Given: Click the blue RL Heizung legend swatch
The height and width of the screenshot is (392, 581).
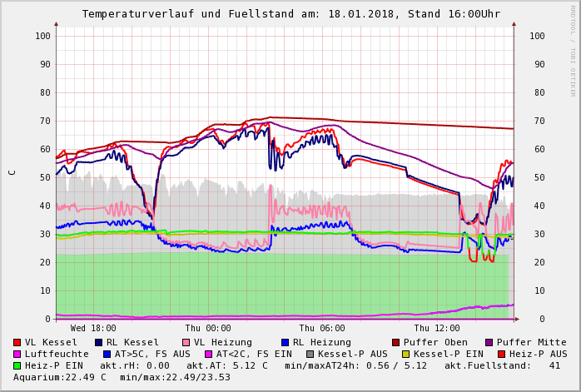Looking at the screenshot, I should click(x=286, y=343).
